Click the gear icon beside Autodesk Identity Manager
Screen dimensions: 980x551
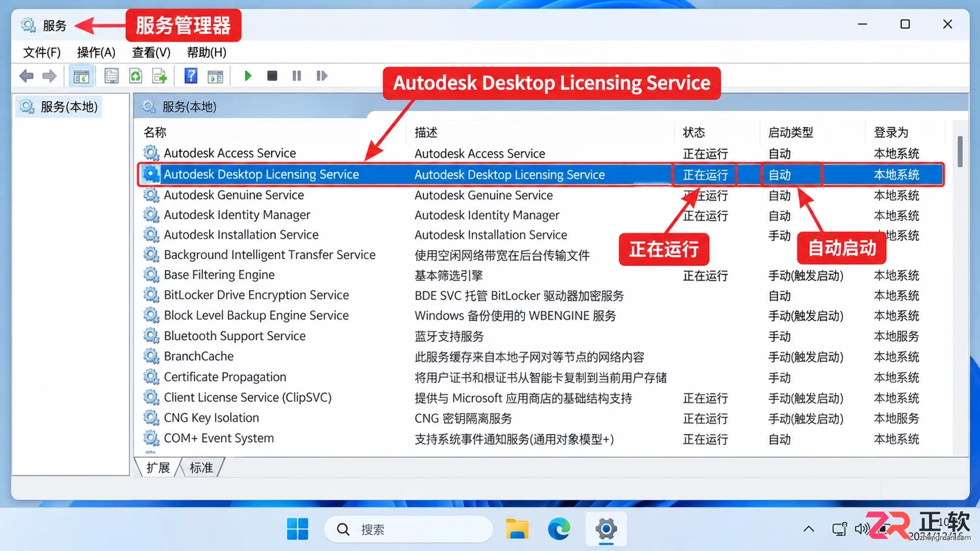(151, 215)
